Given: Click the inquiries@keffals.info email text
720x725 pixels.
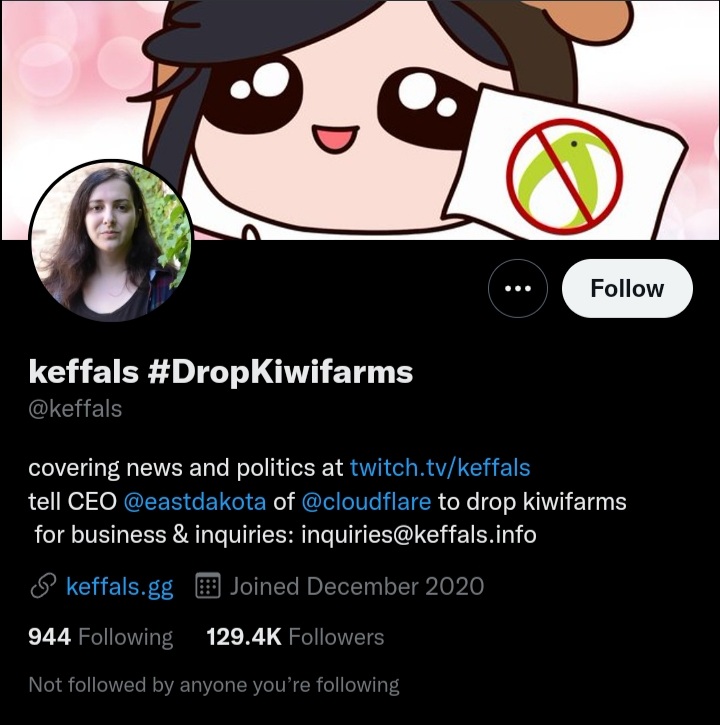Looking at the screenshot, I should tap(418, 535).
